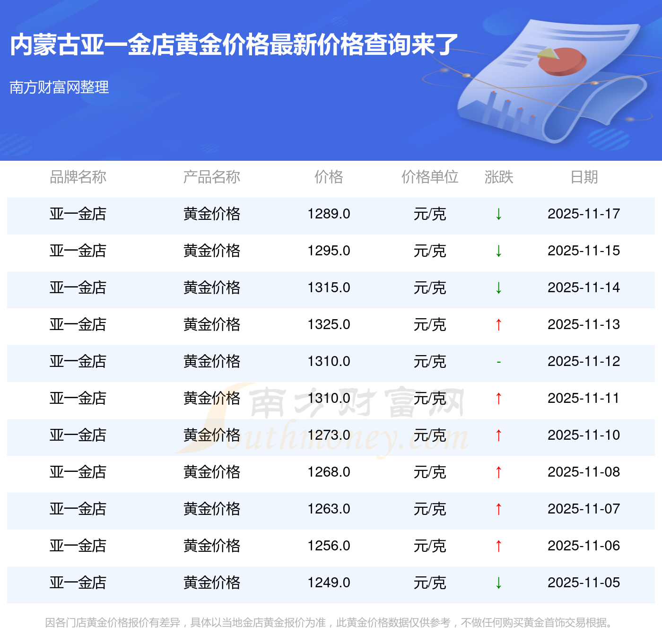This screenshot has width=662, height=644.
Task: Click date 2025-11-14
Action: 584,287
